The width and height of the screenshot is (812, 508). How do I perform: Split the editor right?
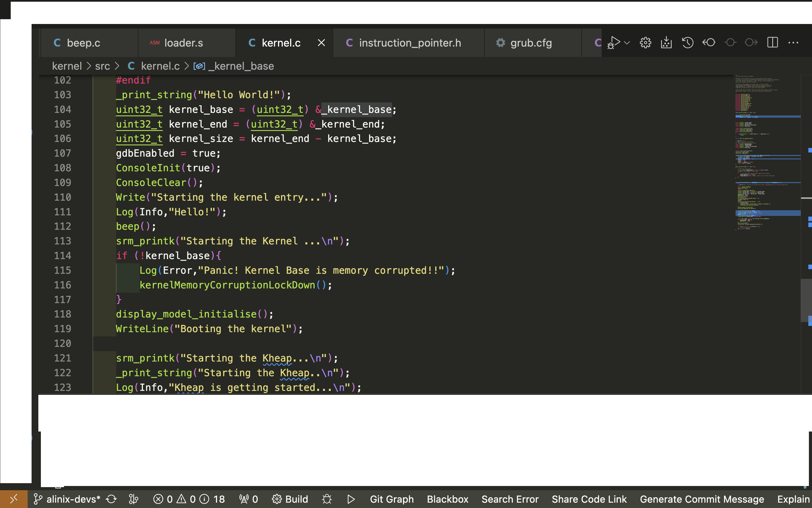click(773, 42)
